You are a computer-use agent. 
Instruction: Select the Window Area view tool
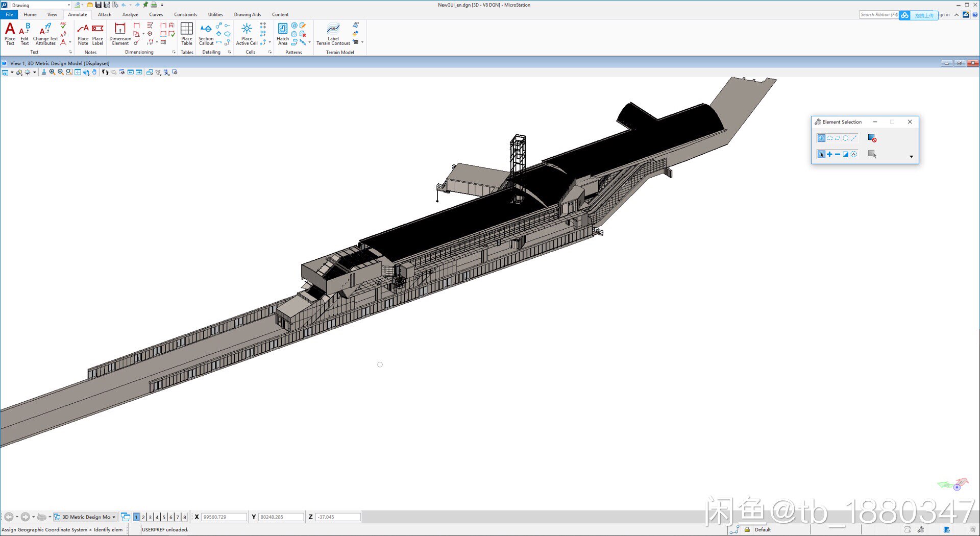69,72
